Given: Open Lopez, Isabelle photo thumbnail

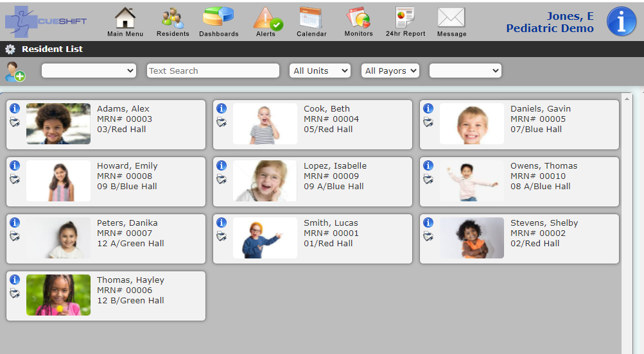Looking at the screenshot, I should (x=265, y=180).
